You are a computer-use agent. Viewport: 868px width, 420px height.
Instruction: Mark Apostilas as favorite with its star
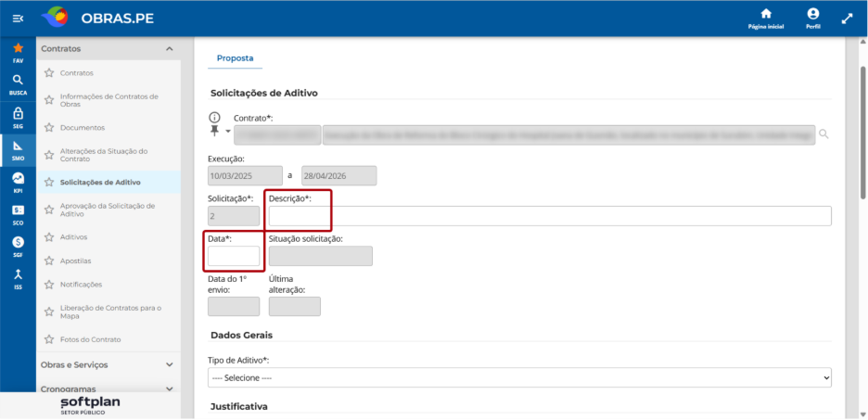tap(49, 261)
